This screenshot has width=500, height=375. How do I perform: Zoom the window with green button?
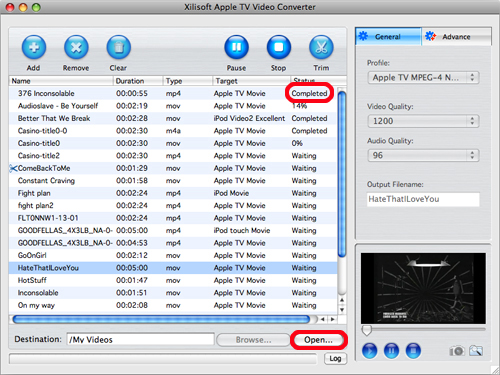click(x=36, y=7)
